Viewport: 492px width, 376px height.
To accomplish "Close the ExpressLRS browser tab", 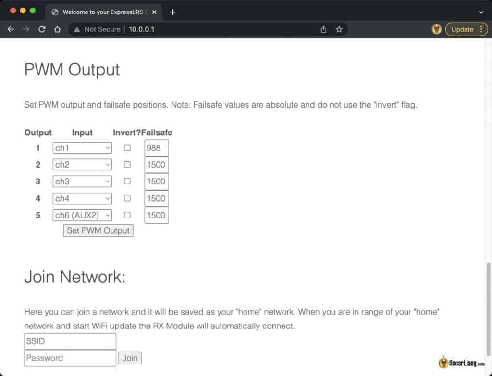I will click(154, 12).
